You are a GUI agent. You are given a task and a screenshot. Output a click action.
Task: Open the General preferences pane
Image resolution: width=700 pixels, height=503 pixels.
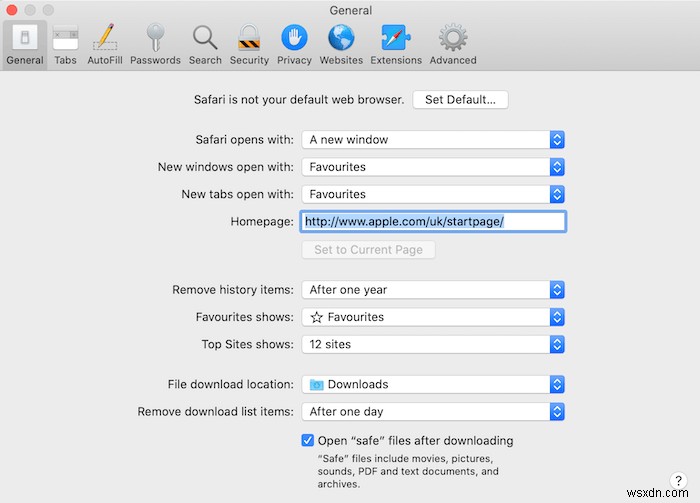tap(25, 45)
